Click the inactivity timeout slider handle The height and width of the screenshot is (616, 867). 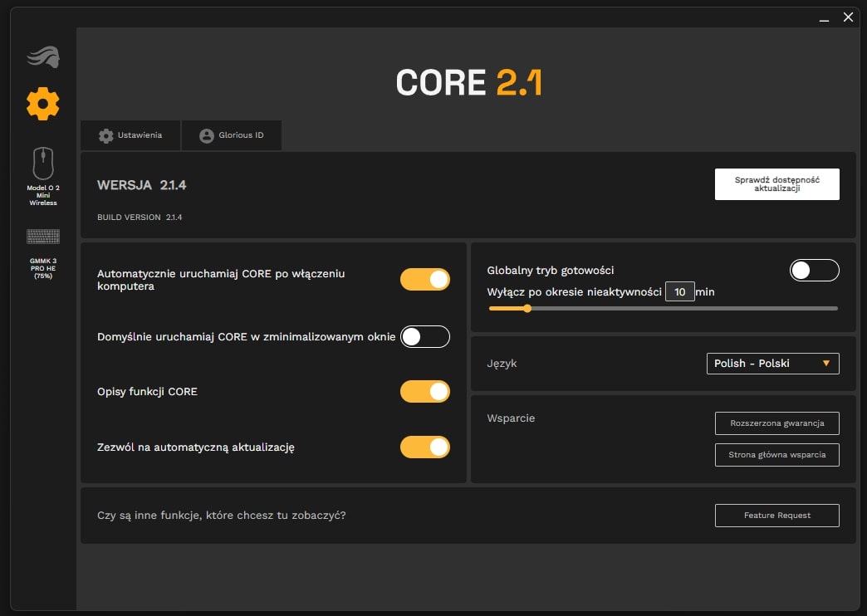click(x=527, y=309)
